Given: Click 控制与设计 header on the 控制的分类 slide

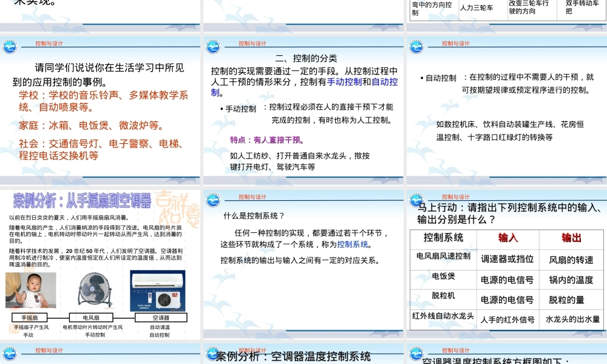Looking at the screenshot, I should [x=253, y=43].
